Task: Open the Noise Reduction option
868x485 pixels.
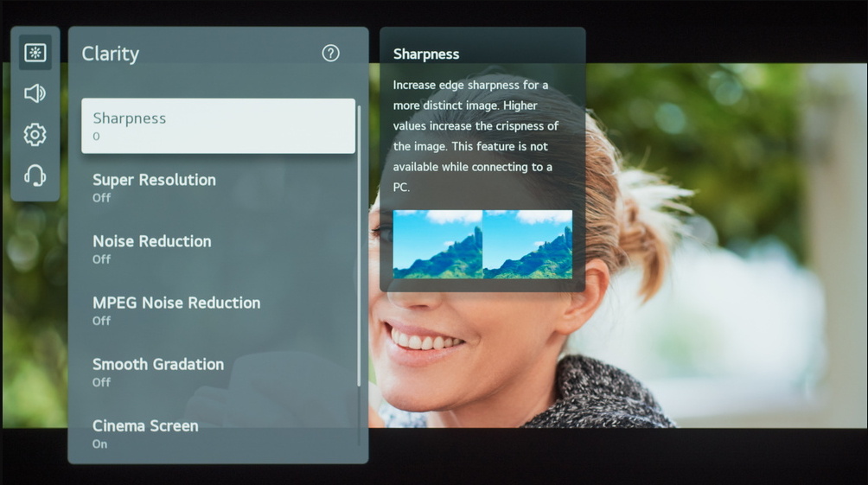Action: coord(218,249)
